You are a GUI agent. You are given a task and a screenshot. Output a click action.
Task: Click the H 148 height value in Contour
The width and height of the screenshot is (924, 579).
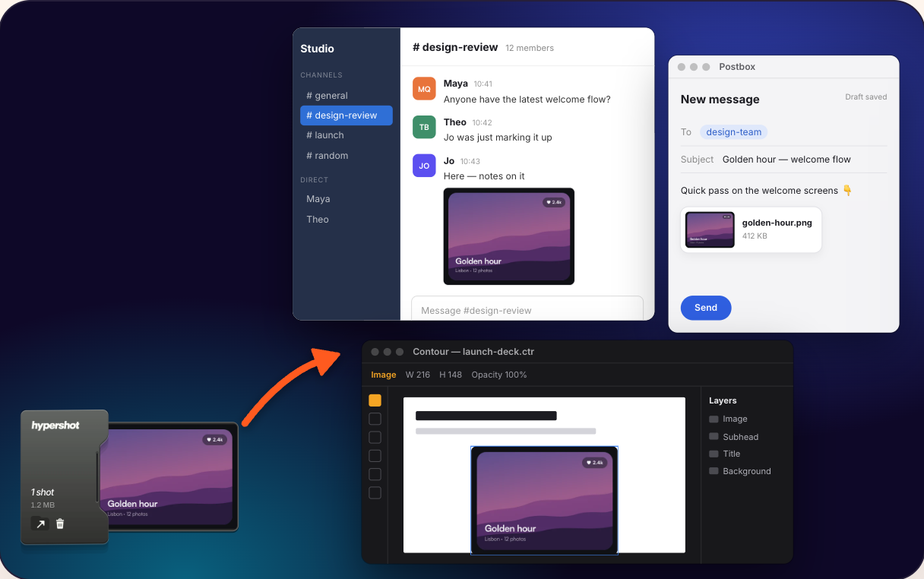click(450, 375)
